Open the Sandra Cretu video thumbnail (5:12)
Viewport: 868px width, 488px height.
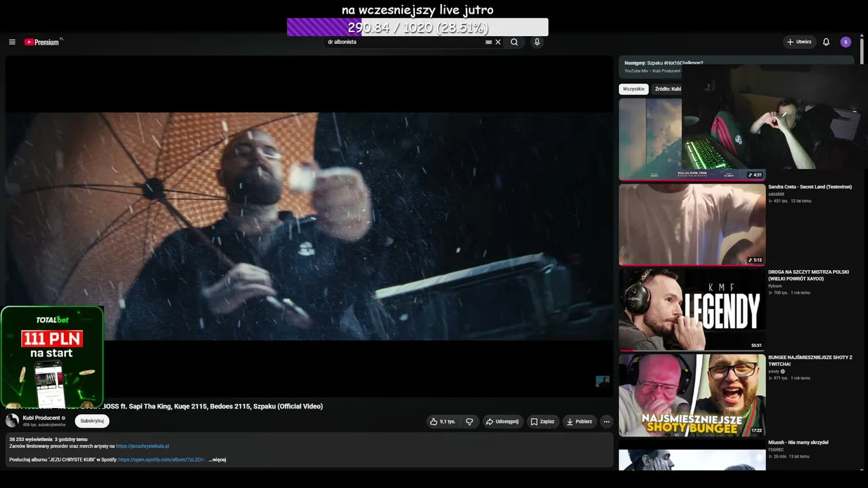[x=692, y=224]
